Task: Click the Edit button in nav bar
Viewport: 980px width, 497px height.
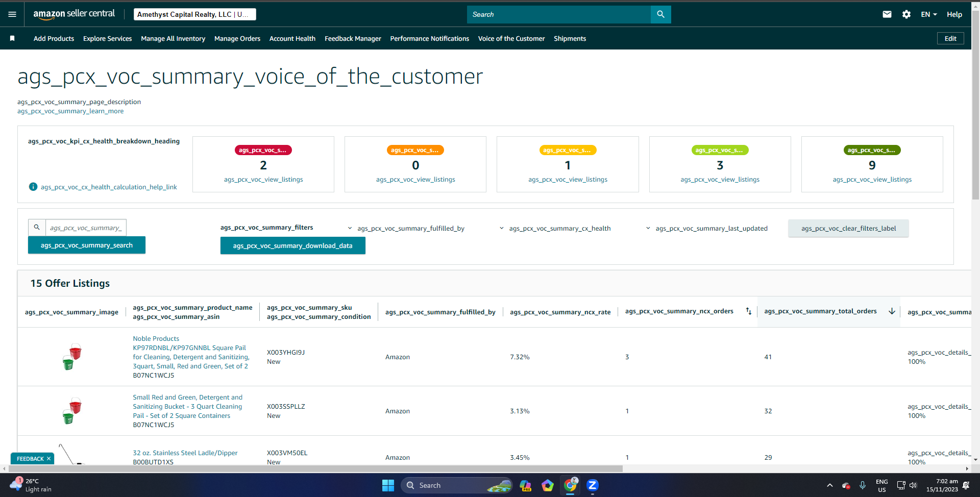Action: coord(950,38)
